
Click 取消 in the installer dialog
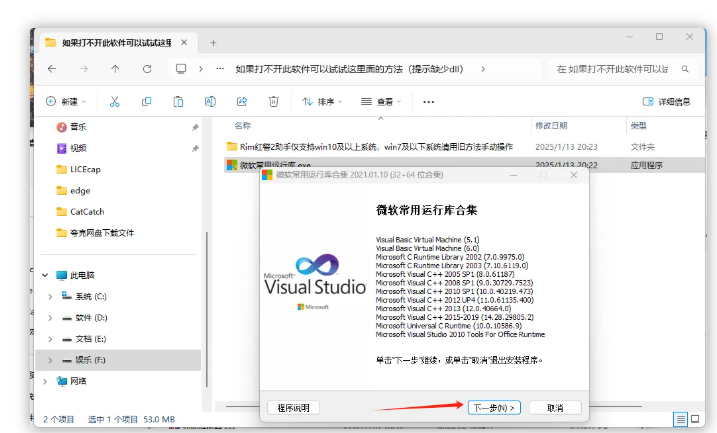(x=555, y=407)
